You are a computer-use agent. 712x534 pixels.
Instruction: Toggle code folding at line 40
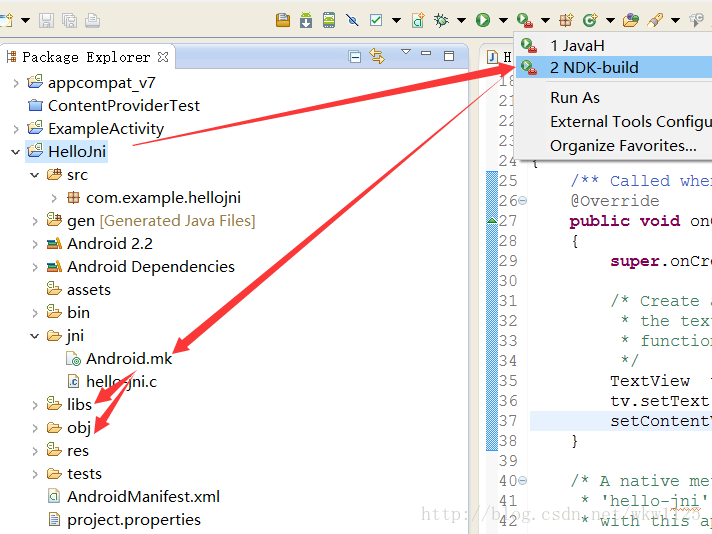click(523, 480)
